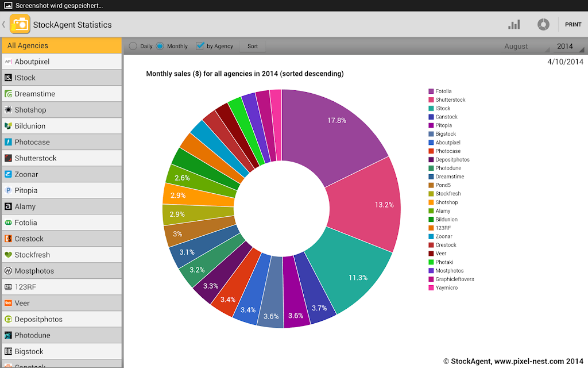This screenshot has height=368, width=588.
Task: Select the Pitopia P icon
Action: pyautogui.click(x=8, y=190)
